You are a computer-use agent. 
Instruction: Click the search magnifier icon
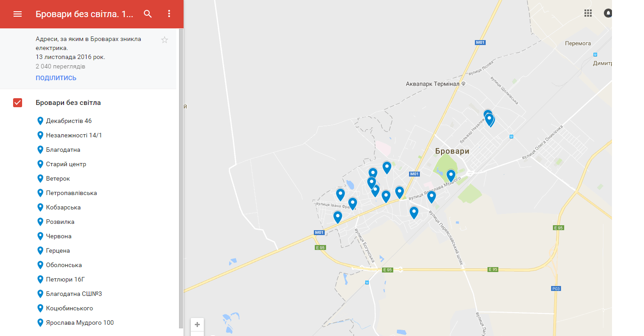click(x=148, y=14)
